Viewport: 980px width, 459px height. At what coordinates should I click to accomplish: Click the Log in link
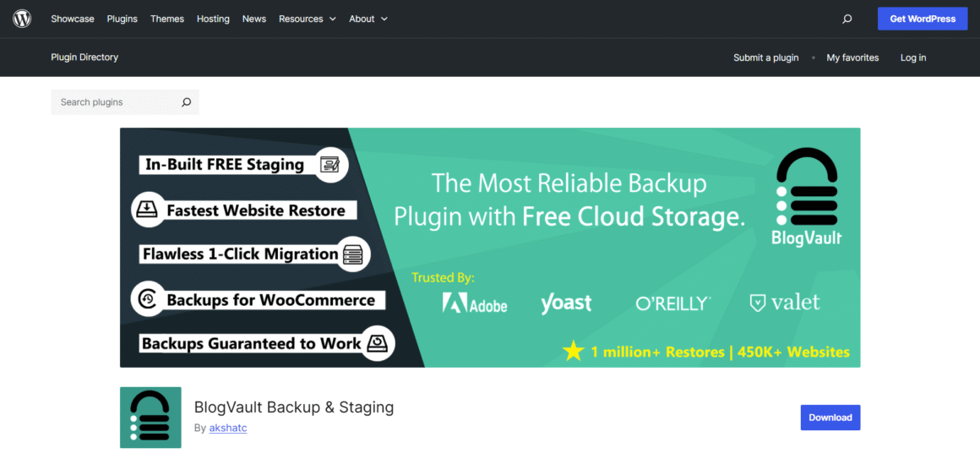click(x=913, y=57)
